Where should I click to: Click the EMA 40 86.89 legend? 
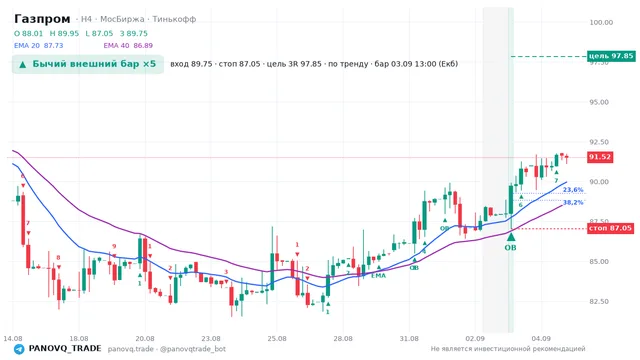tap(128, 46)
